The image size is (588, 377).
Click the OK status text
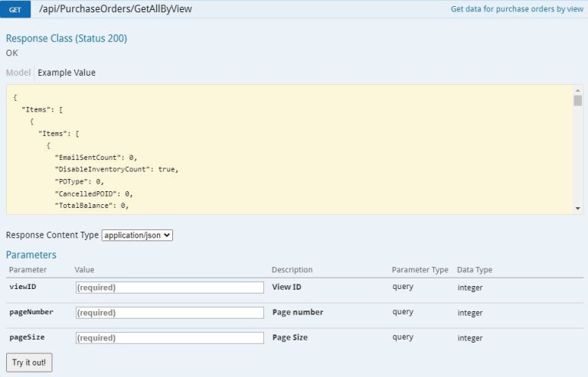point(12,53)
